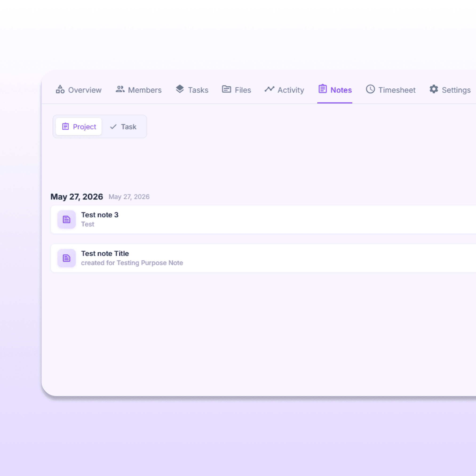Click the Timesheet clock icon
This screenshot has width=476, height=476.
click(x=370, y=89)
